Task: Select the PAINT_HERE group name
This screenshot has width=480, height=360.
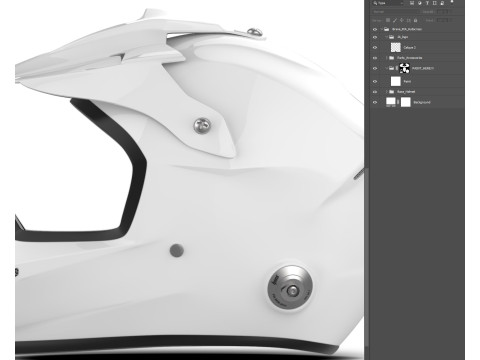Action: [x=423, y=68]
